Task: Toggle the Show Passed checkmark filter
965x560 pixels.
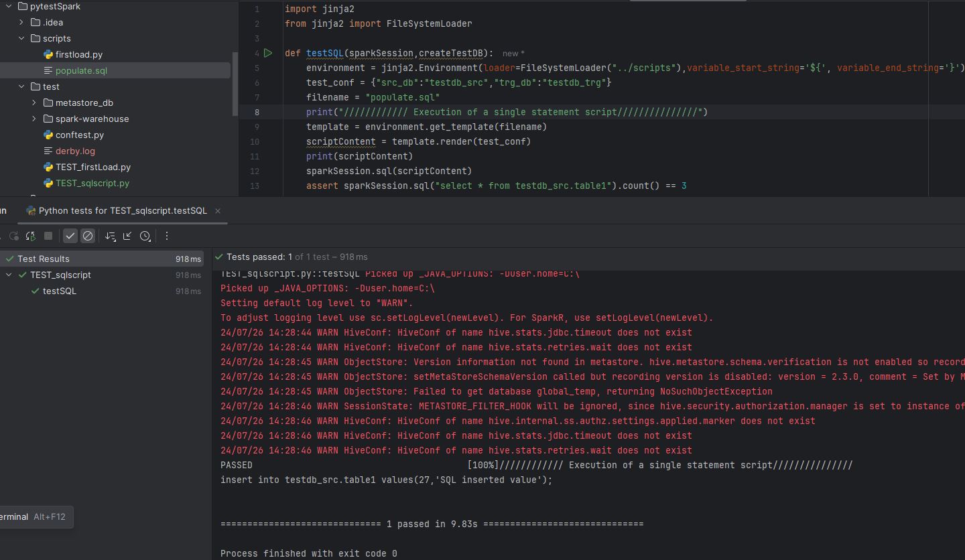Action: coord(70,236)
